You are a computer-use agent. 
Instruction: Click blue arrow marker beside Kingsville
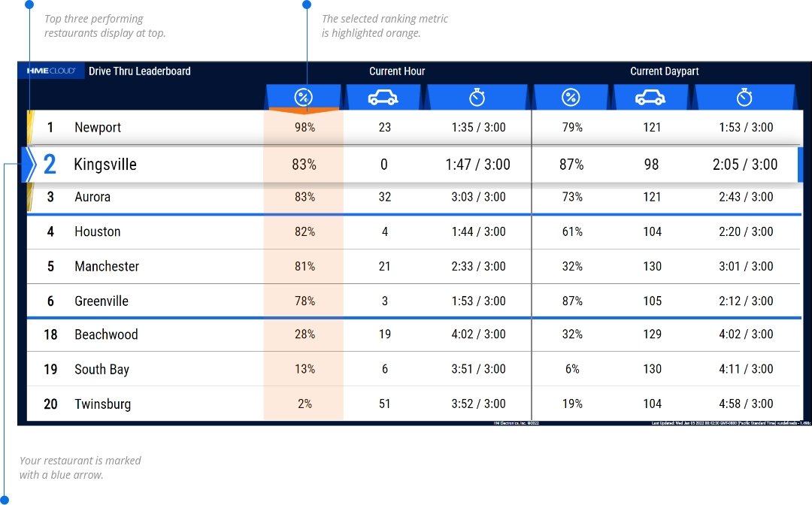point(29,165)
